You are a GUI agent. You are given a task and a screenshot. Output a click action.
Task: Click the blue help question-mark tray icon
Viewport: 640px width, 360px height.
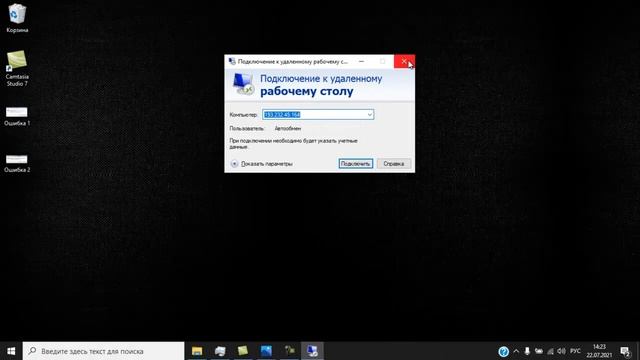coord(503,351)
